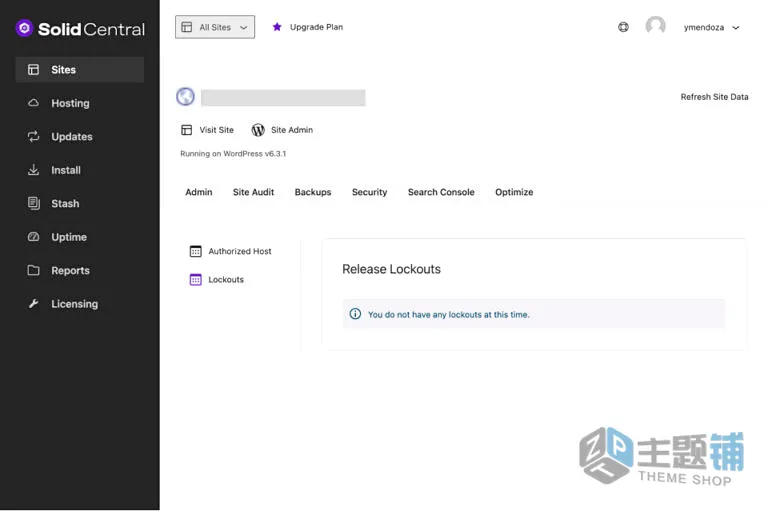Click the Stash documents icon
The width and height of the screenshot is (768, 511).
coord(33,203)
